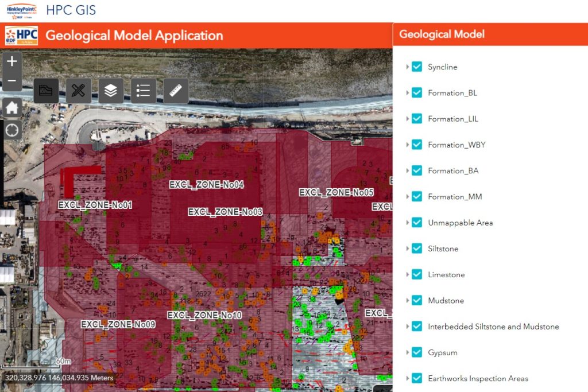This screenshot has height=392, width=588.
Task: Click the HPC GIS title
Action: coord(71,10)
